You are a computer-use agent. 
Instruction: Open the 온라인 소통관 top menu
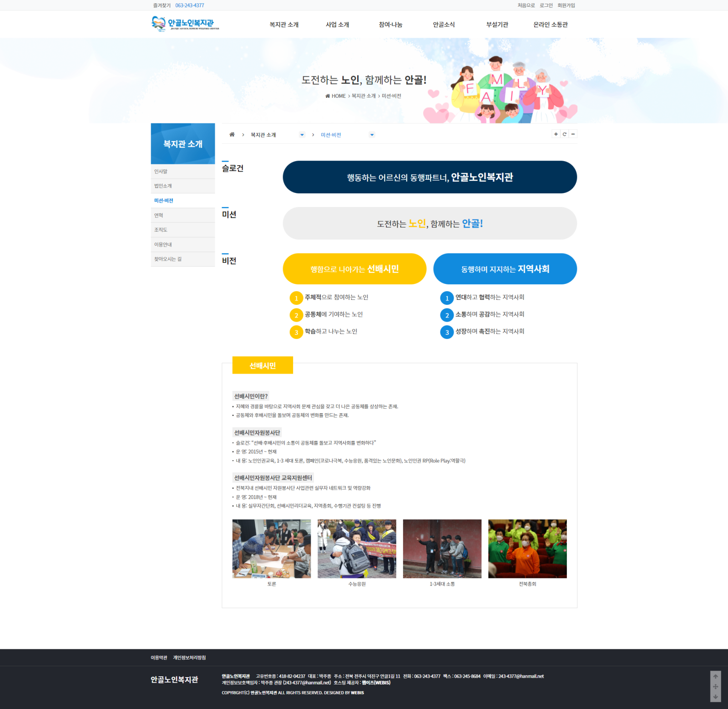[550, 25]
